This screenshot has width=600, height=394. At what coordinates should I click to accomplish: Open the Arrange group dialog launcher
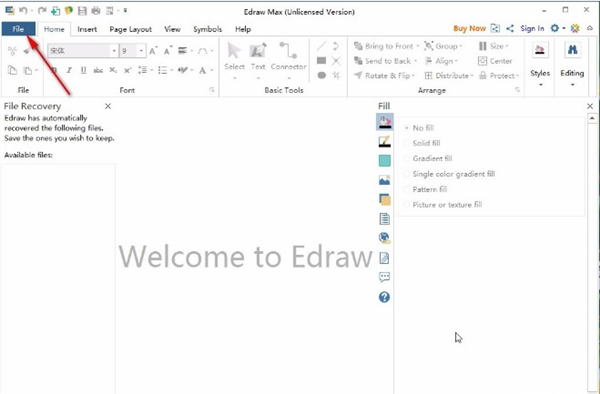coord(517,90)
